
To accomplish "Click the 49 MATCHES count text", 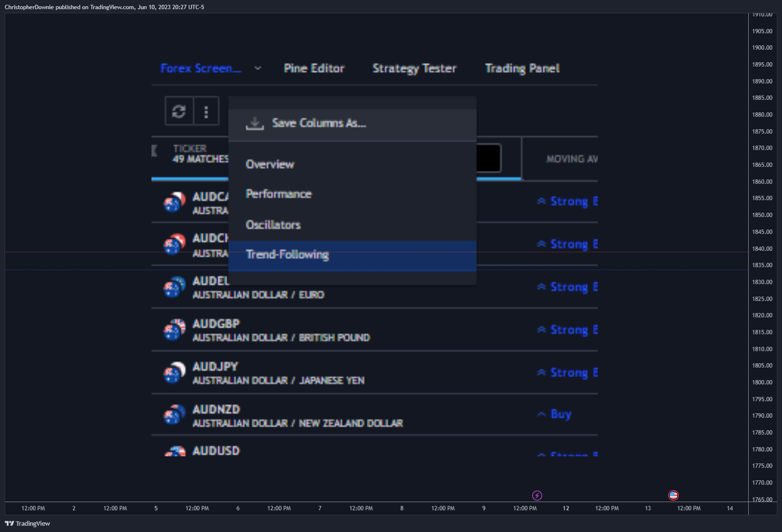I will point(201,159).
